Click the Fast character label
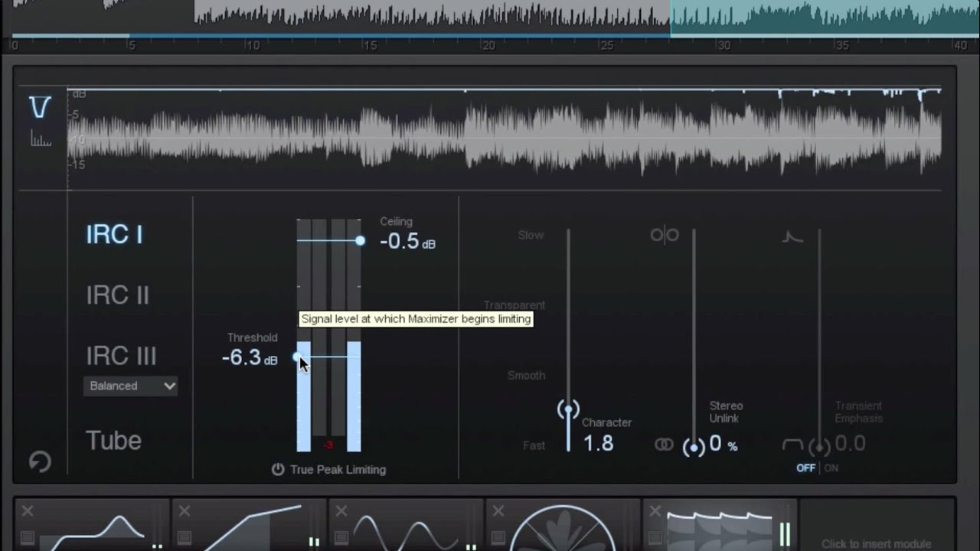 click(534, 445)
